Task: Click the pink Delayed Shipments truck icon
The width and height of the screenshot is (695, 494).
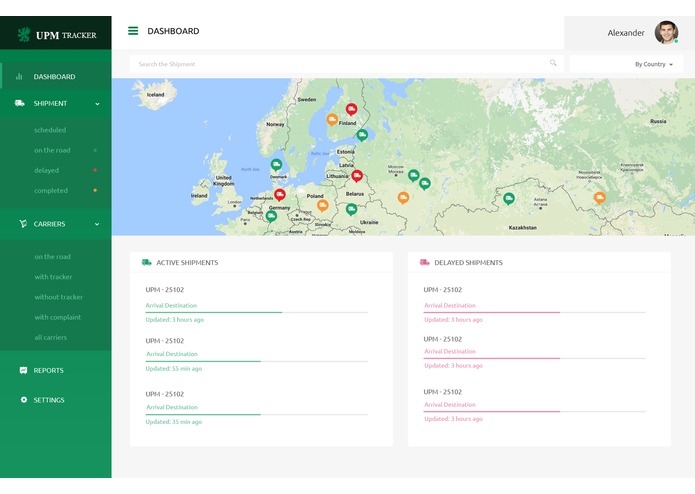Action: click(x=424, y=262)
